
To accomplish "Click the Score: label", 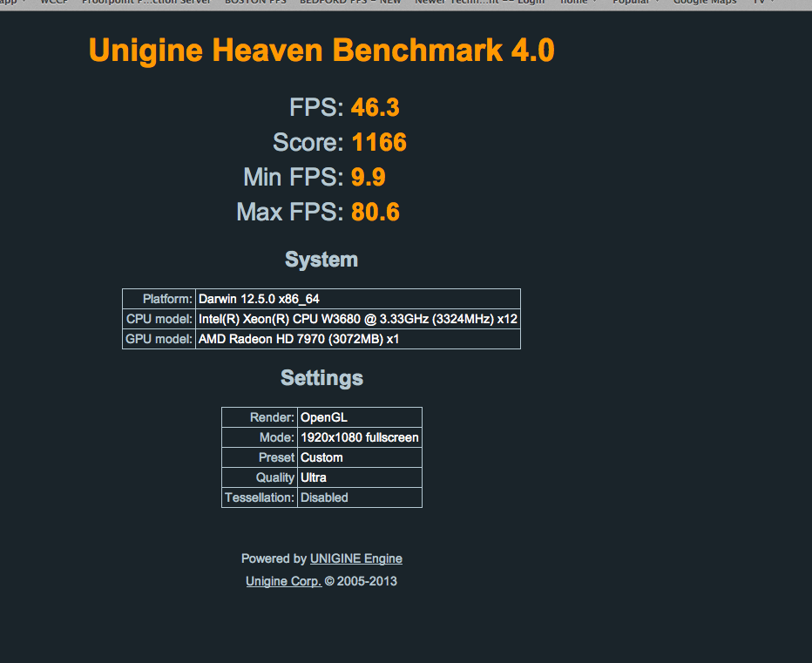I will (308, 142).
